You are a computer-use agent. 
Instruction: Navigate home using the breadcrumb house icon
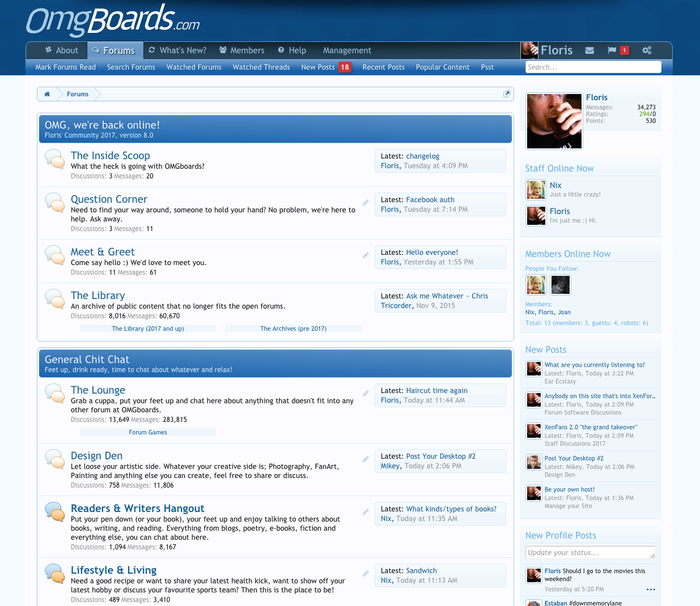[47, 94]
